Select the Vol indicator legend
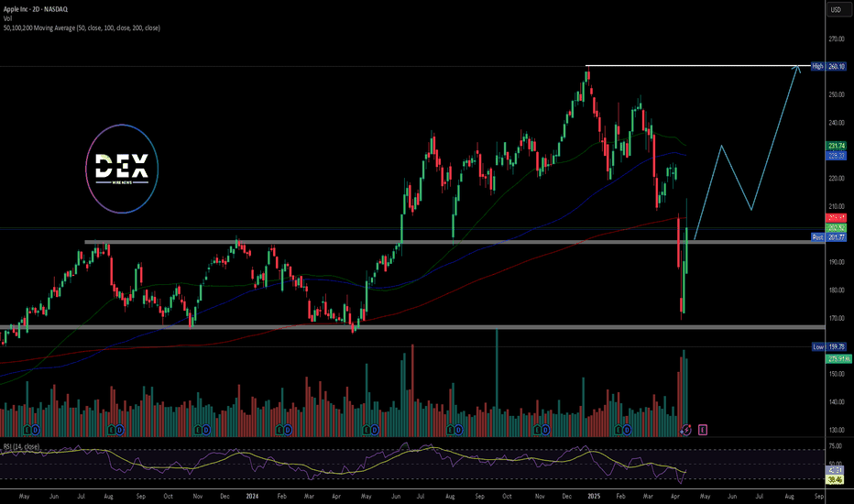This screenshot has height=504, width=854. point(7,18)
